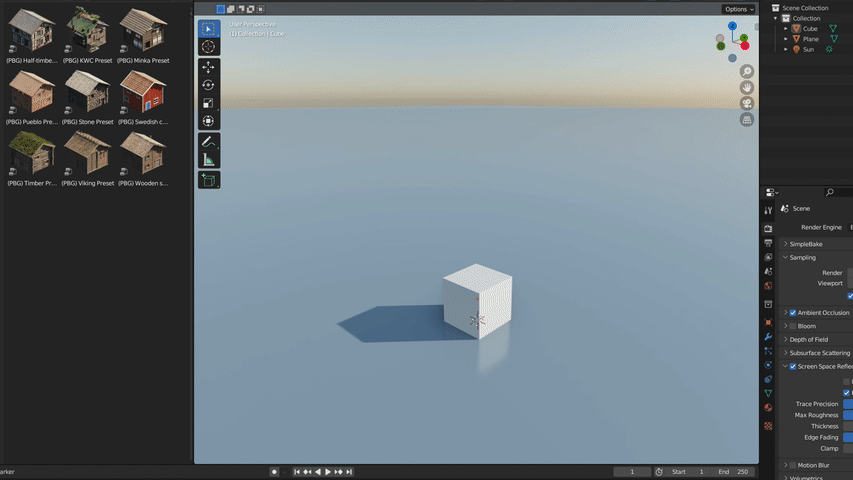Play the animation forward
The width and height of the screenshot is (853, 480).
coord(328,472)
